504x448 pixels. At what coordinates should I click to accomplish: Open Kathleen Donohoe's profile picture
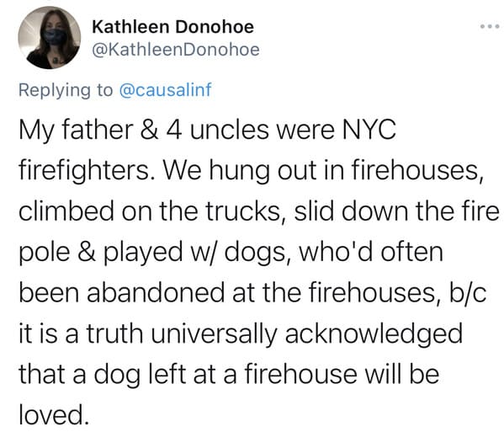(50, 38)
